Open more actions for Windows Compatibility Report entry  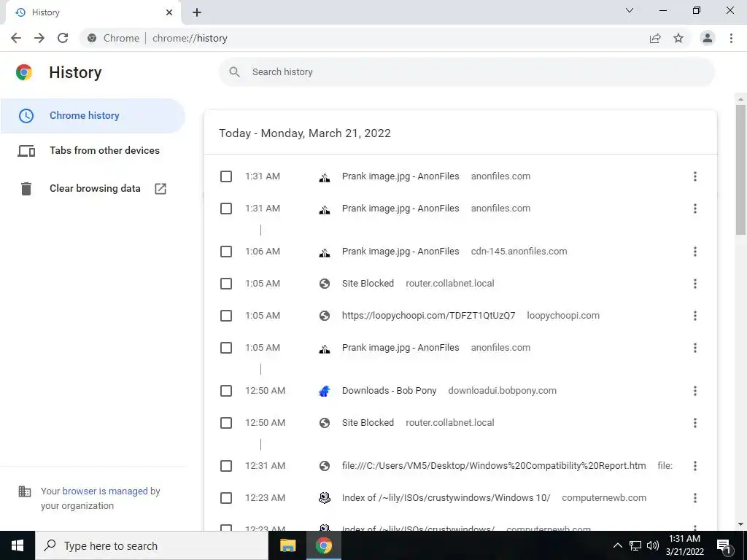695,466
